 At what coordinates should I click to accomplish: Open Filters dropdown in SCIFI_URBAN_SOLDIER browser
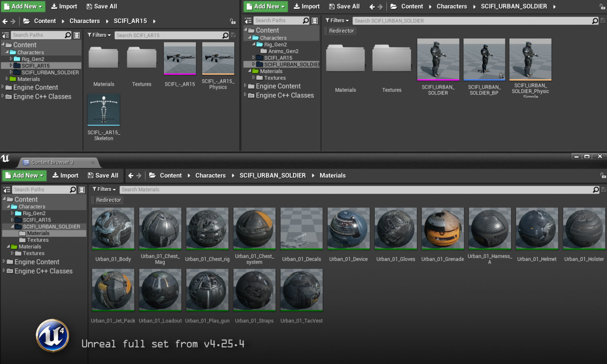pyautogui.click(x=337, y=21)
